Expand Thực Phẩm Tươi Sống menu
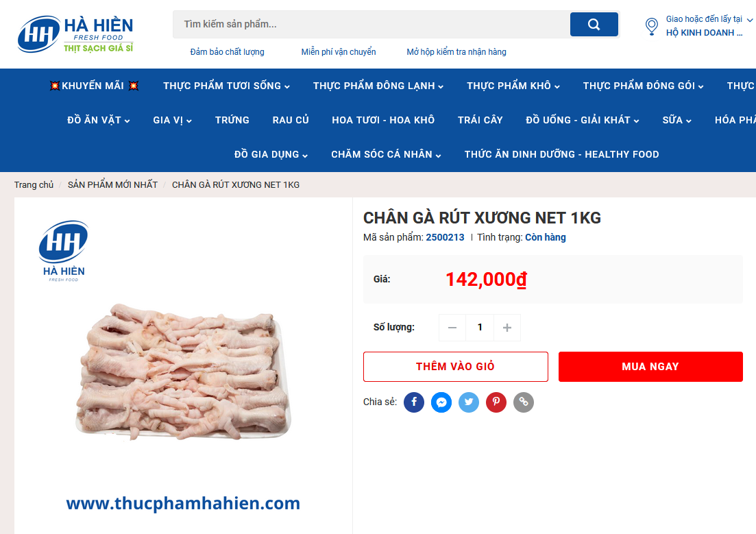The image size is (756, 534). [227, 86]
